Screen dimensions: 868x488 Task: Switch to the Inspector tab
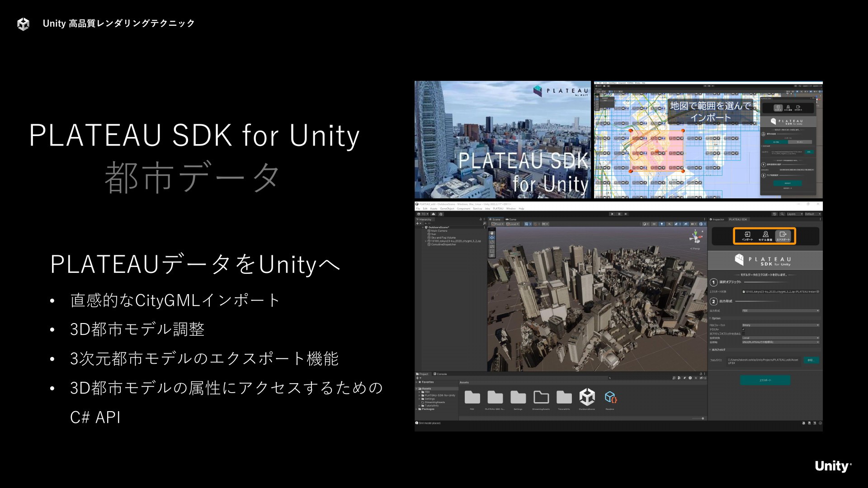point(717,220)
